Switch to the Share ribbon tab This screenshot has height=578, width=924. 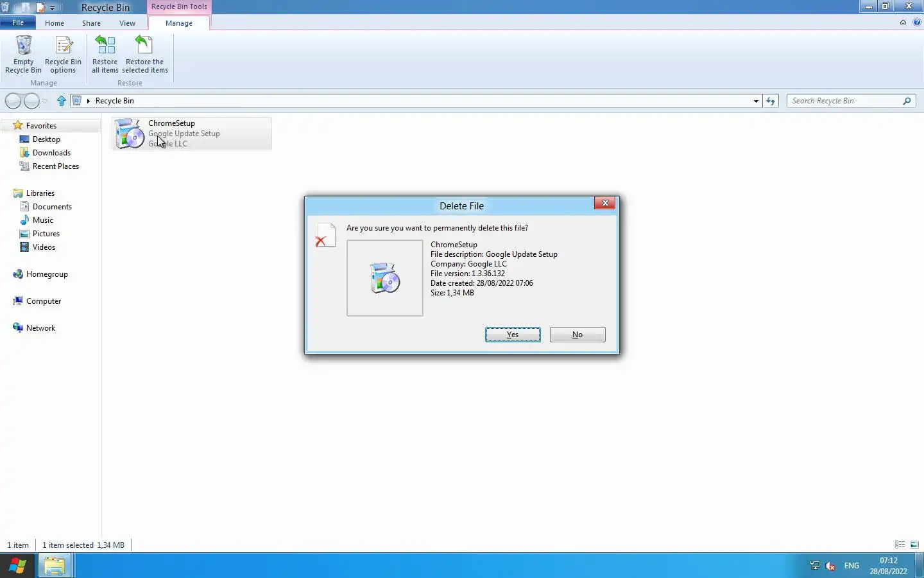[x=91, y=23]
